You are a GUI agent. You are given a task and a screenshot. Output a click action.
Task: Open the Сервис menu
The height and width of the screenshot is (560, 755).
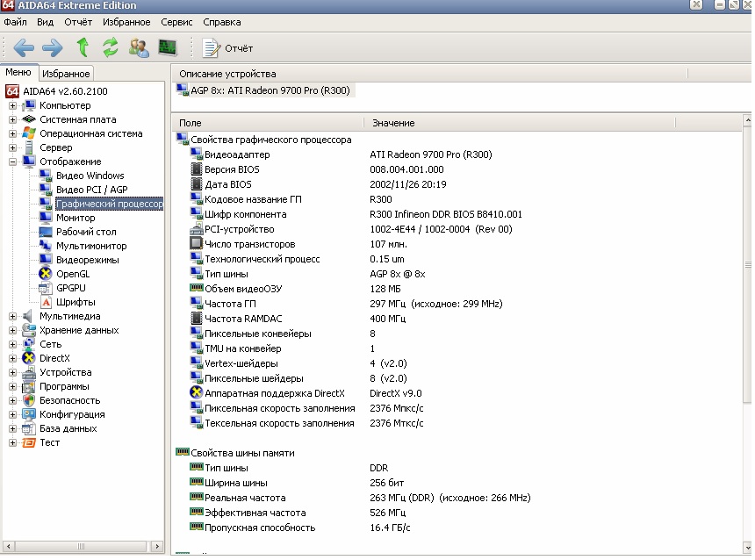(176, 22)
